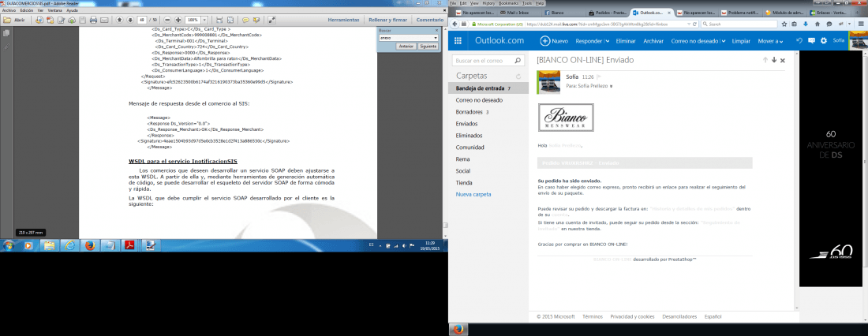868x336 pixels.
Task: Open the Buscar search field dropdown arrow
Action: [x=436, y=38]
